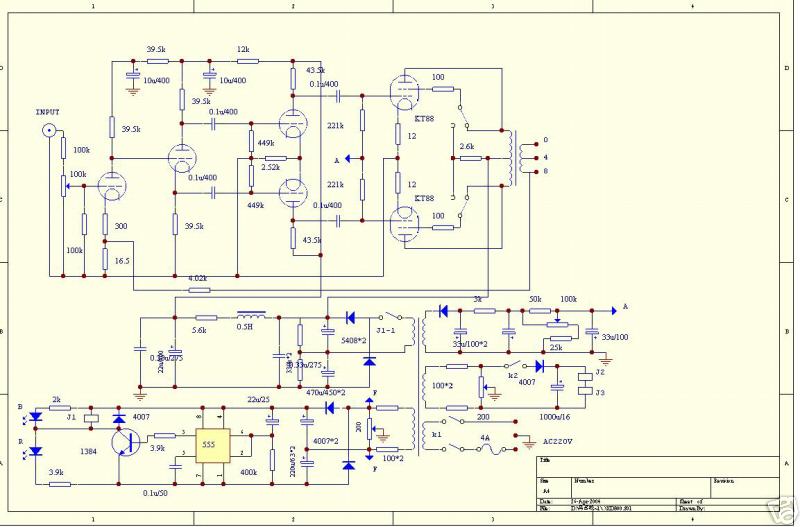
Task: Click the J2 relay coil box
Action: pyautogui.click(x=585, y=378)
